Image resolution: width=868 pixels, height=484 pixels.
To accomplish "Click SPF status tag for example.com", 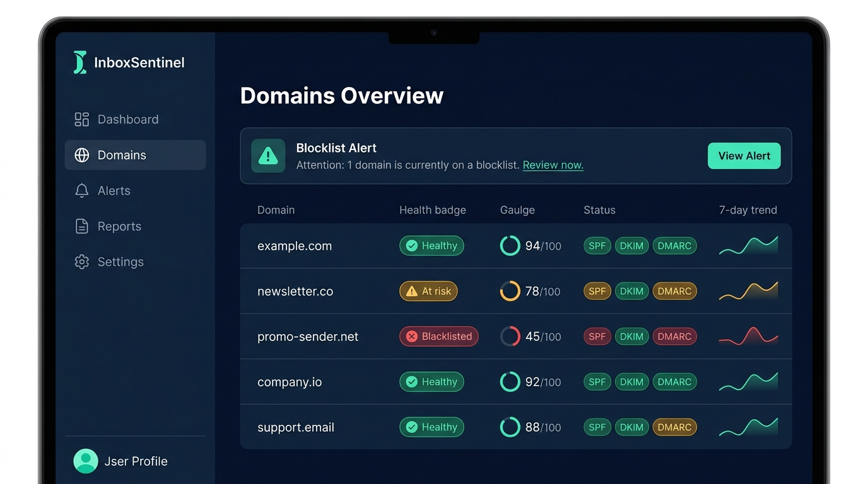I will (597, 246).
